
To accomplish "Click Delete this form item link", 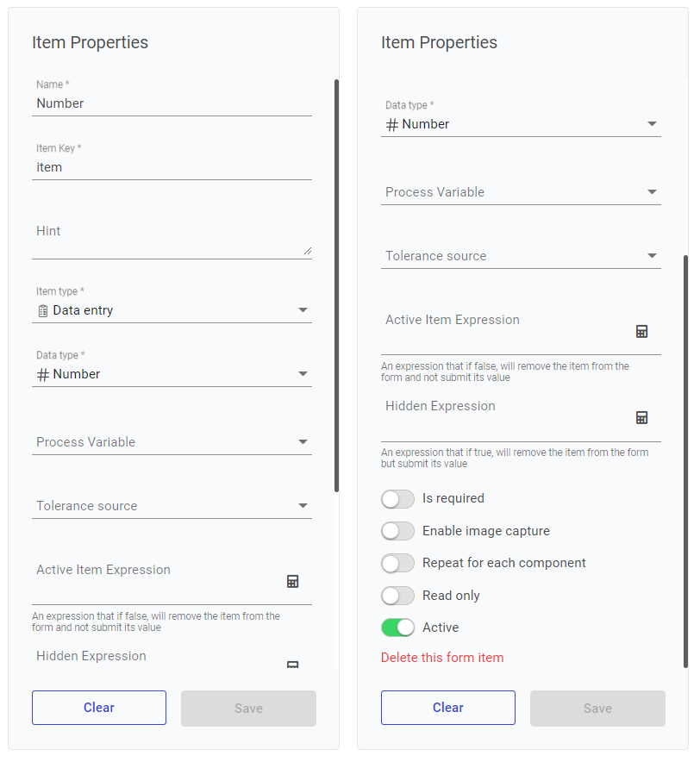I will (x=442, y=658).
